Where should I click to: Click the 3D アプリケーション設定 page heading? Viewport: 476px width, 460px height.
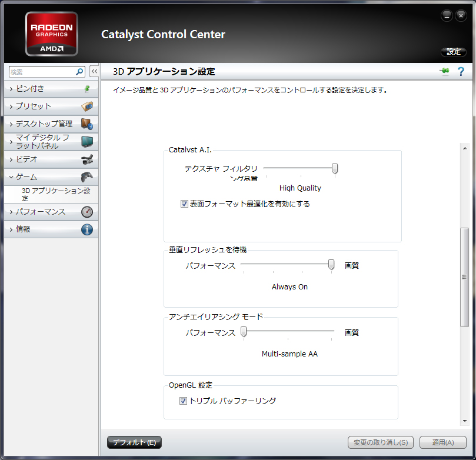164,72
